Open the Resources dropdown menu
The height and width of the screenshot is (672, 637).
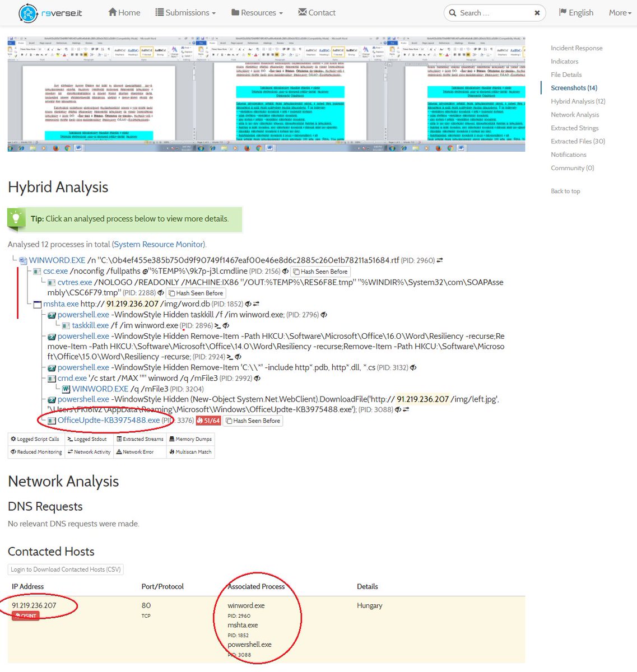(x=257, y=12)
